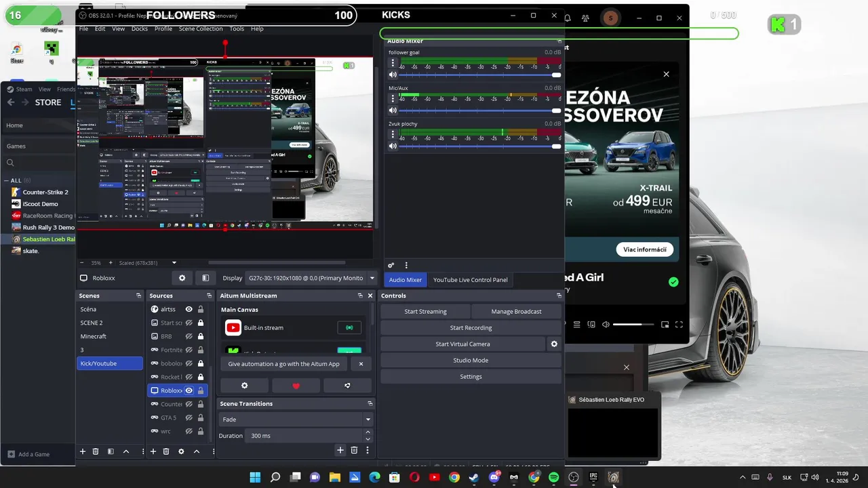The width and height of the screenshot is (868, 488).
Task: Open the File menu in OBS
Action: [x=83, y=28]
